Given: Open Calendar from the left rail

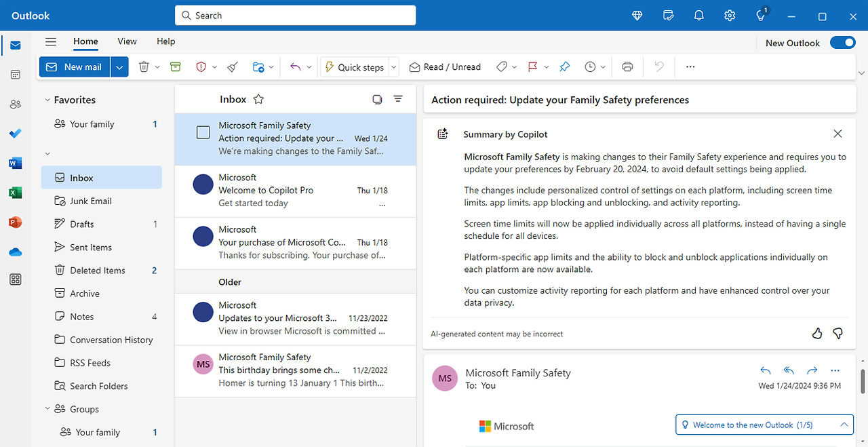Looking at the screenshot, I should 15,75.
